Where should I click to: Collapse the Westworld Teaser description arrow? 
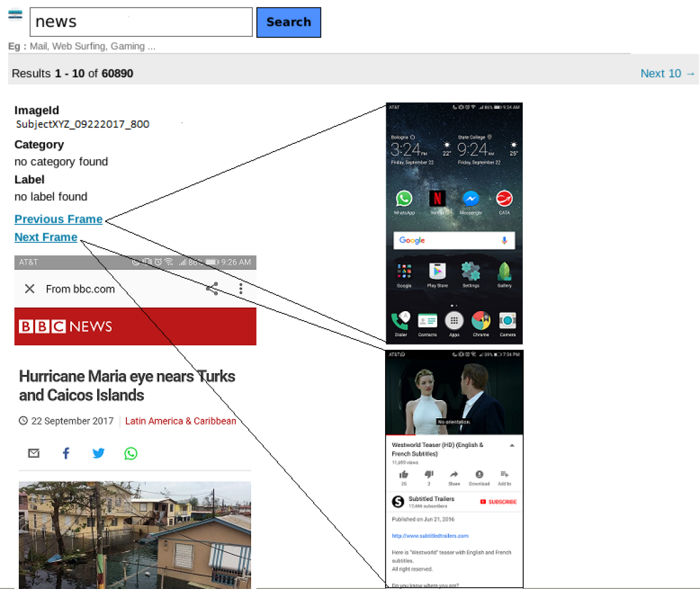tap(512, 445)
